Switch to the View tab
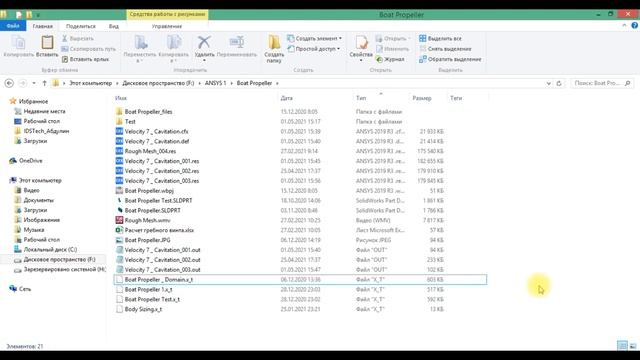Viewport: 640px width, 360px height. pyautogui.click(x=114, y=26)
